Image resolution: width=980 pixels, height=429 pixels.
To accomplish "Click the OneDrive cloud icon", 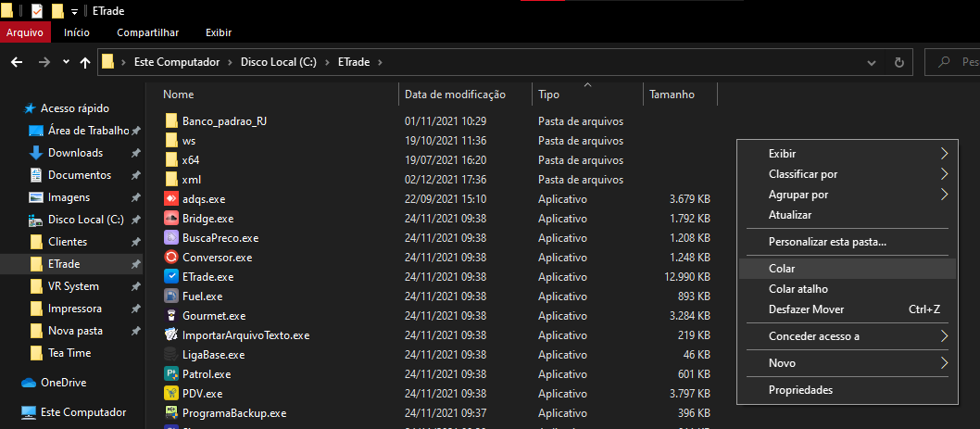I will pos(28,383).
